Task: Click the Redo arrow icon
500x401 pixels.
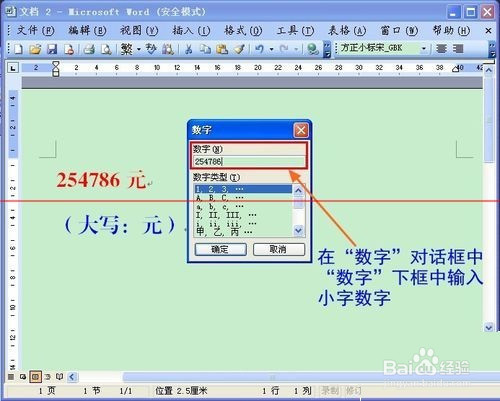Action: [284, 49]
